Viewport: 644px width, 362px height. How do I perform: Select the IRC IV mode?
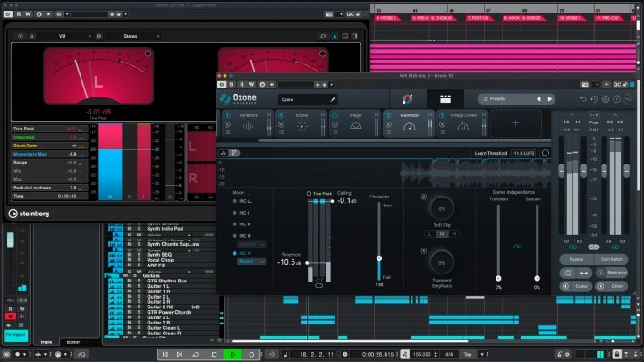pos(242,253)
